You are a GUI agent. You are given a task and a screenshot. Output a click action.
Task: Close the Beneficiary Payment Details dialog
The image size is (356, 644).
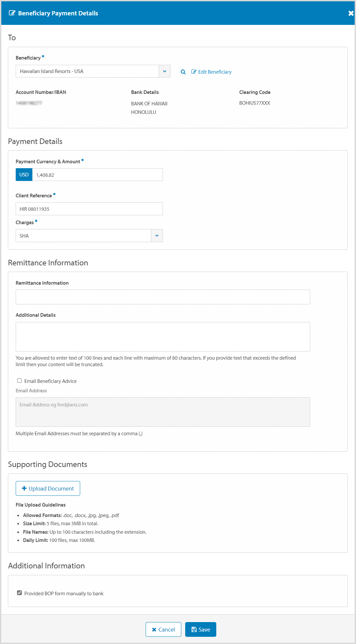[351, 13]
